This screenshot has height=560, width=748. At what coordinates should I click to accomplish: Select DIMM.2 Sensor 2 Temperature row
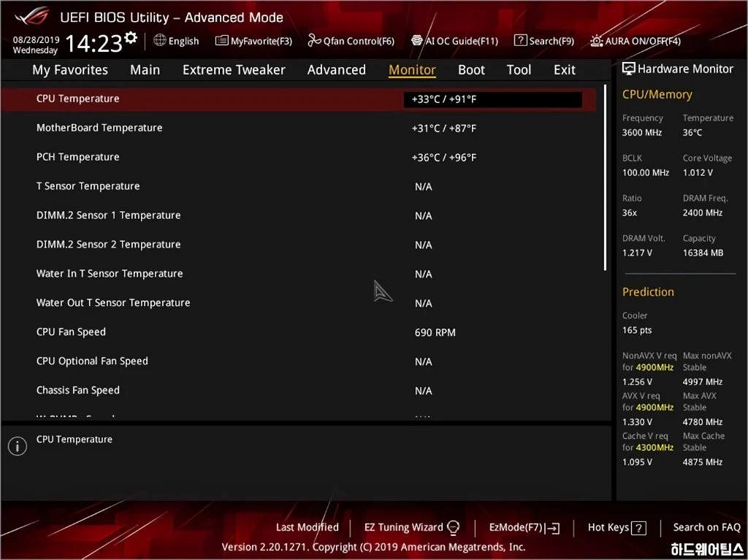299,245
